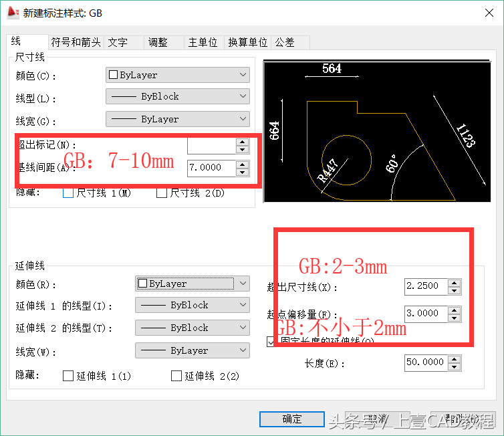Toggle hide 延伸线 1(1) checkbox
Viewport: 504px width, 436px height.
pyautogui.click(x=68, y=376)
